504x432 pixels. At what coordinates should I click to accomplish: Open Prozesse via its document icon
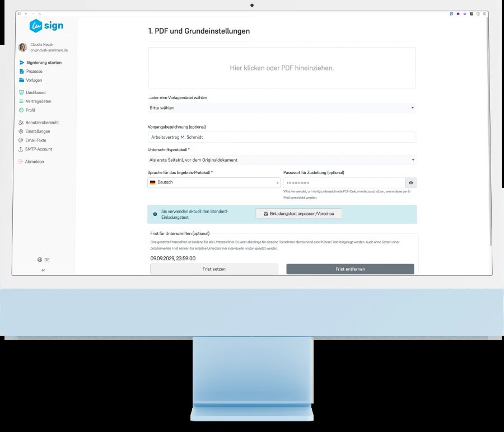coord(21,71)
